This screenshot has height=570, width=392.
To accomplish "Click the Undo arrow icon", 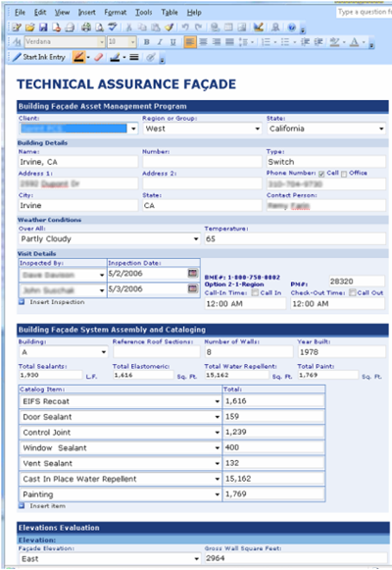I will 185,27.
